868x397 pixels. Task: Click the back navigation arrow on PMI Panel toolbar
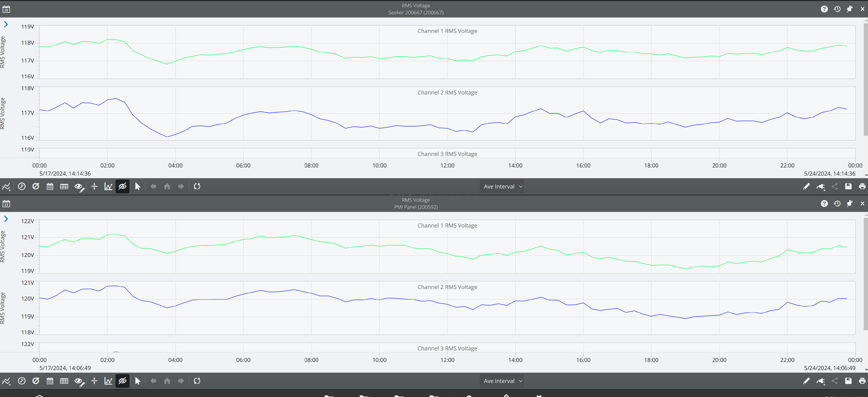153,380
